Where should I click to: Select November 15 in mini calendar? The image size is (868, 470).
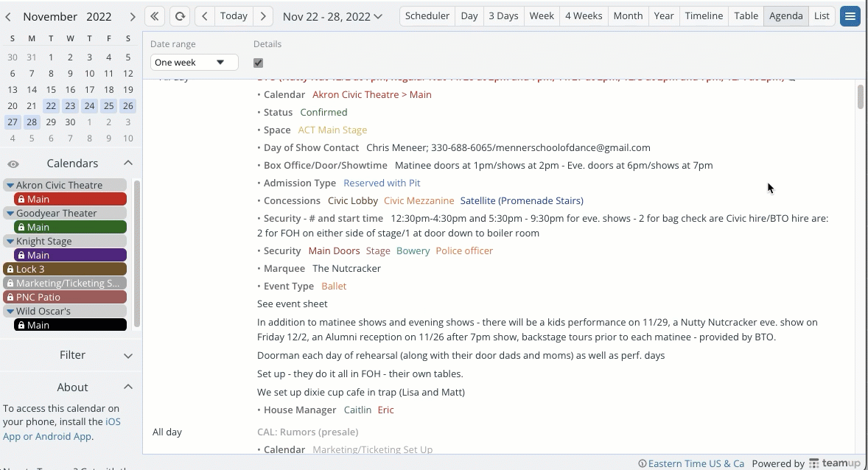point(51,90)
